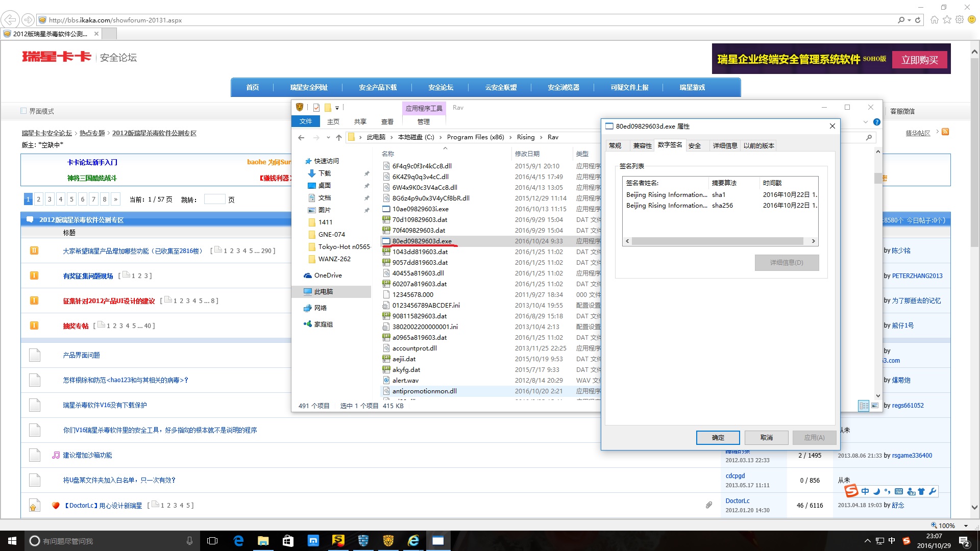Click the Explorer back navigation arrow
980x551 pixels.
point(301,137)
